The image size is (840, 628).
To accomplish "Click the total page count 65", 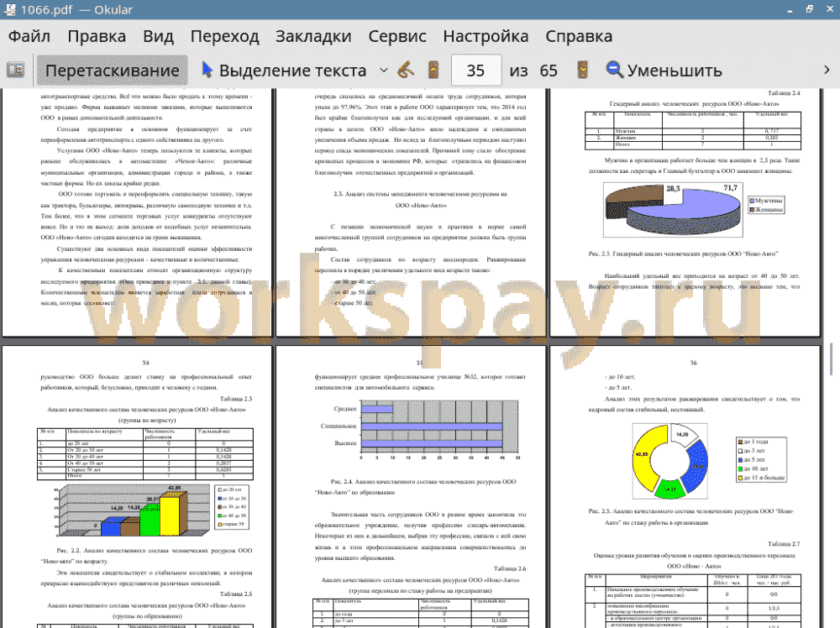I will tap(548, 71).
